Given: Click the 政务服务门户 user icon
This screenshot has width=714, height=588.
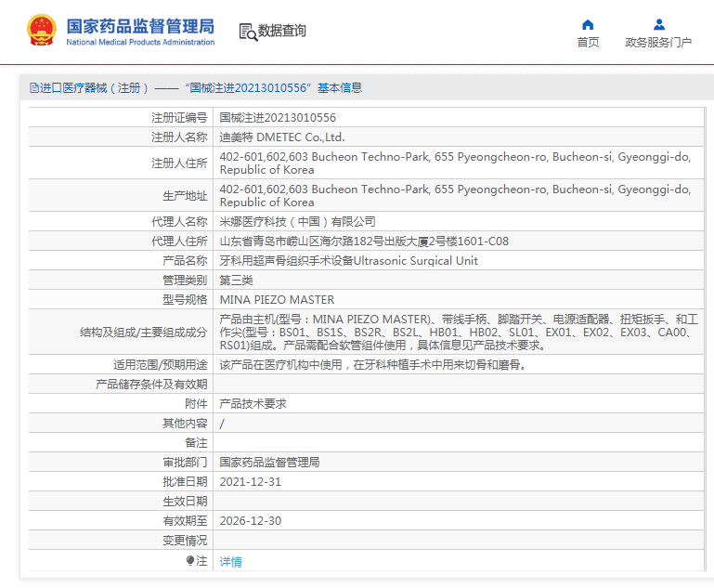Looking at the screenshot, I should coord(659,24).
